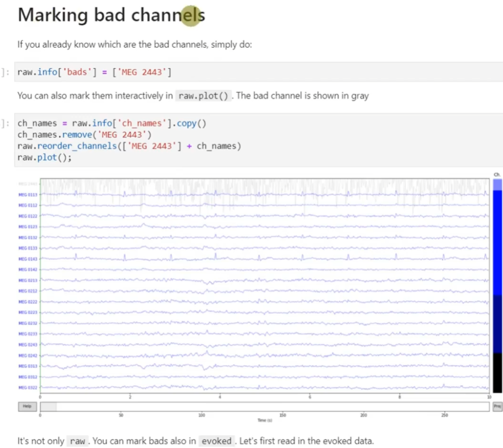Viewport: 503px width, 448px height.
Task: Jump to 150 s on the time scrollbar
Action: click(x=283, y=406)
